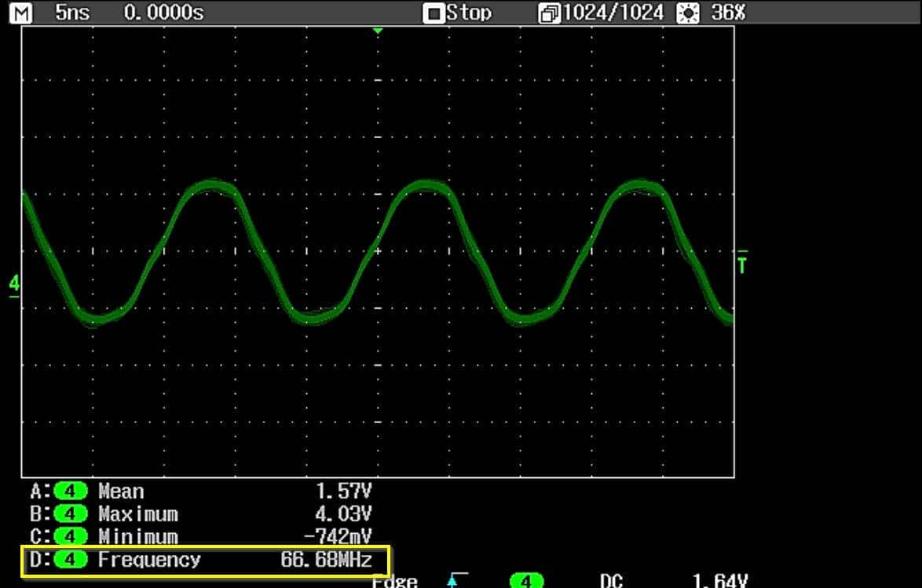Image resolution: width=922 pixels, height=588 pixels.
Task: Click the Stop status label
Action: tap(469, 13)
